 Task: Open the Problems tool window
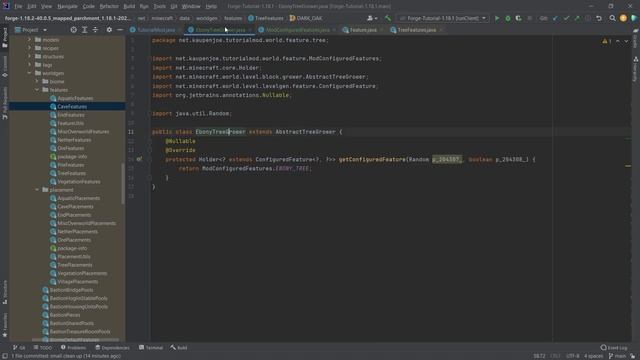73,348
